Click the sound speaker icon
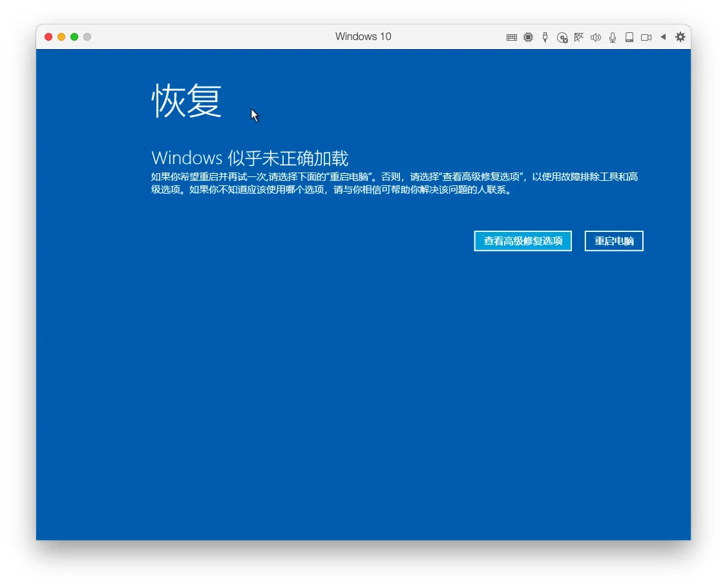The image size is (727, 588). (596, 37)
